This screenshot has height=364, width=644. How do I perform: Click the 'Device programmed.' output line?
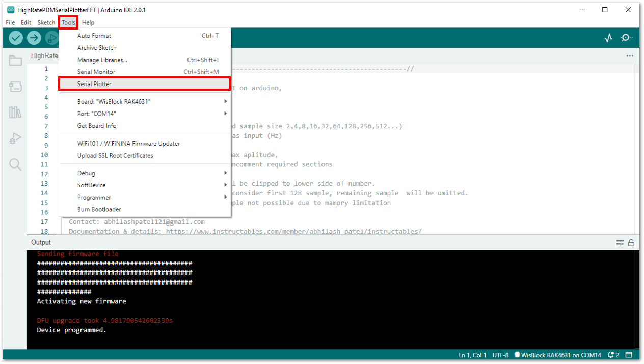tap(72, 330)
